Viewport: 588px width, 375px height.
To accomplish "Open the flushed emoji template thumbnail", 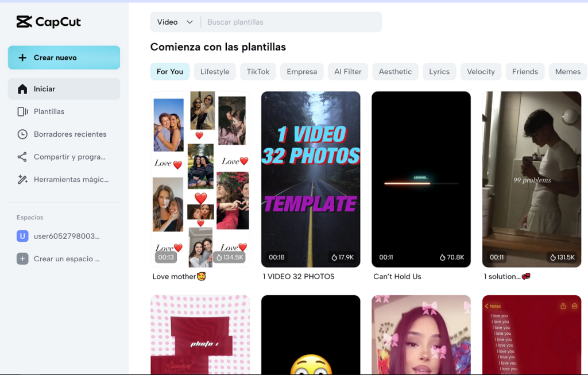I will tap(311, 335).
